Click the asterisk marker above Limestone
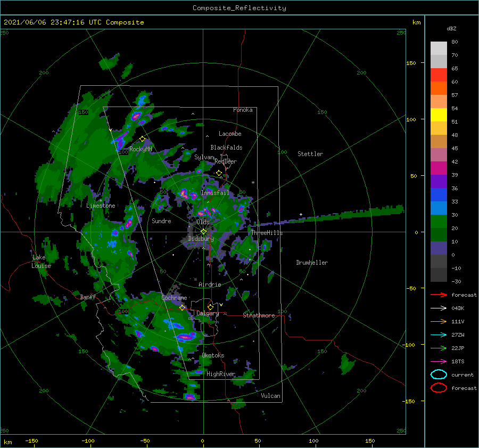This screenshot has height=448, width=479. [101, 201]
